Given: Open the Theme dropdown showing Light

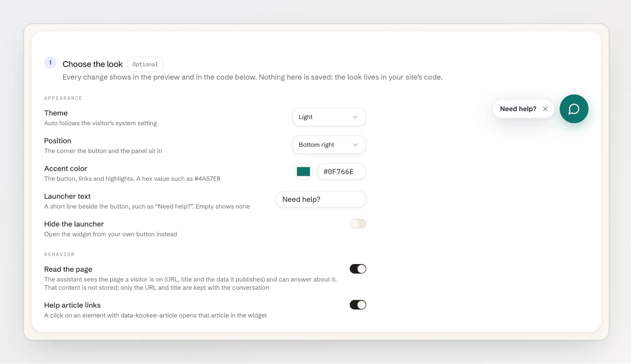Looking at the screenshot, I should 329,117.
